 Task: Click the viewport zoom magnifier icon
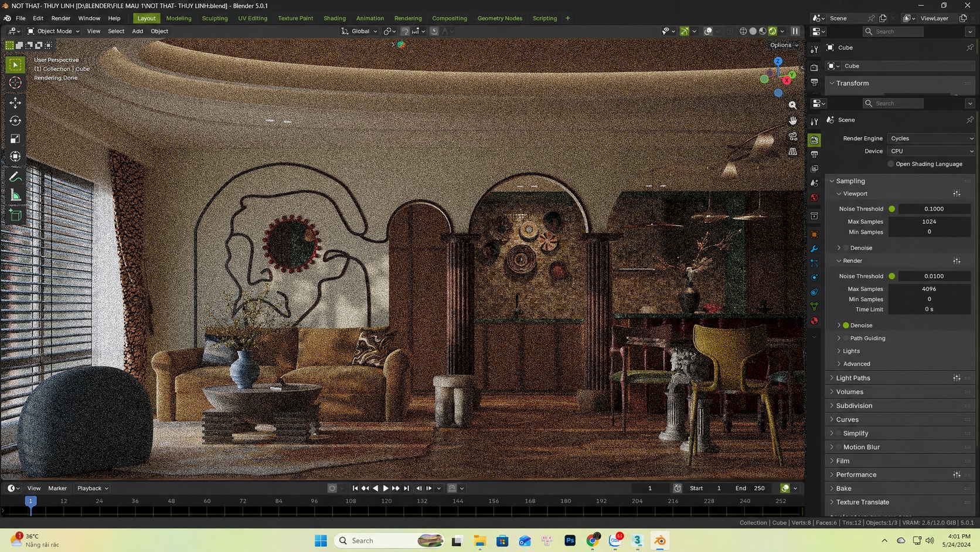792,105
